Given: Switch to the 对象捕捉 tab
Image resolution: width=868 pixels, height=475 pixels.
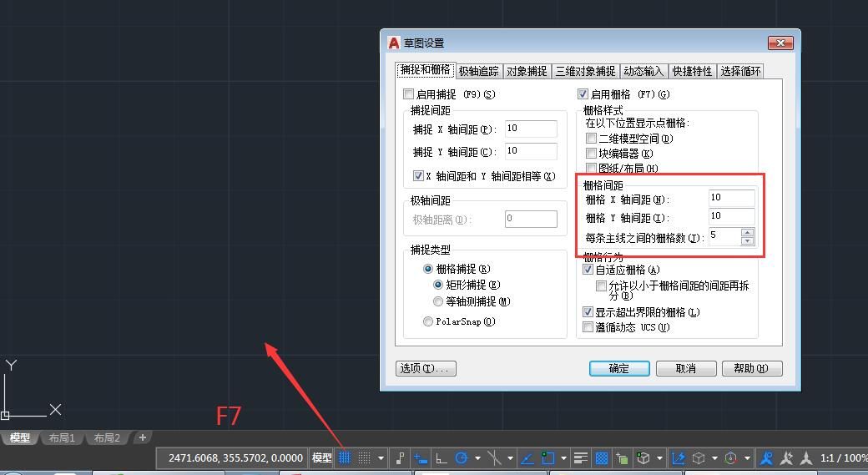Looking at the screenshot, I should [527, 71].
